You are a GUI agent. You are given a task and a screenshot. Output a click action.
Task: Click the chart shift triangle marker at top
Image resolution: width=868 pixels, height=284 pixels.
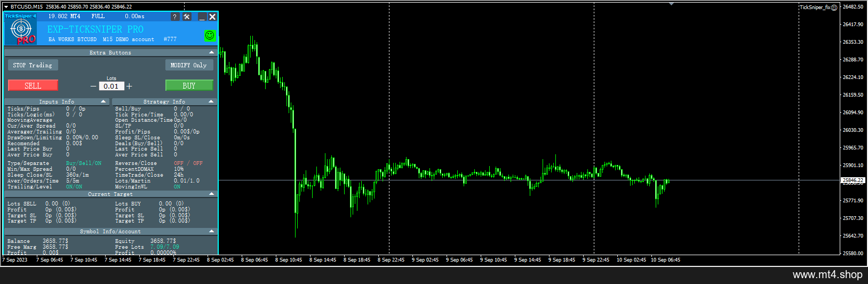(x=671, y=4)
